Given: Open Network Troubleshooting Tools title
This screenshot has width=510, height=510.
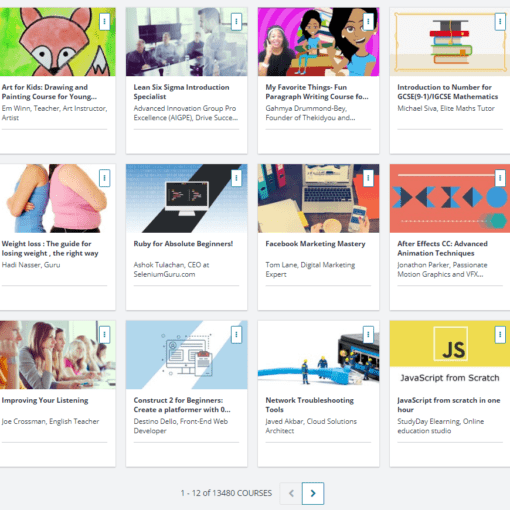Looking at the screenshot, I should 309,405.
